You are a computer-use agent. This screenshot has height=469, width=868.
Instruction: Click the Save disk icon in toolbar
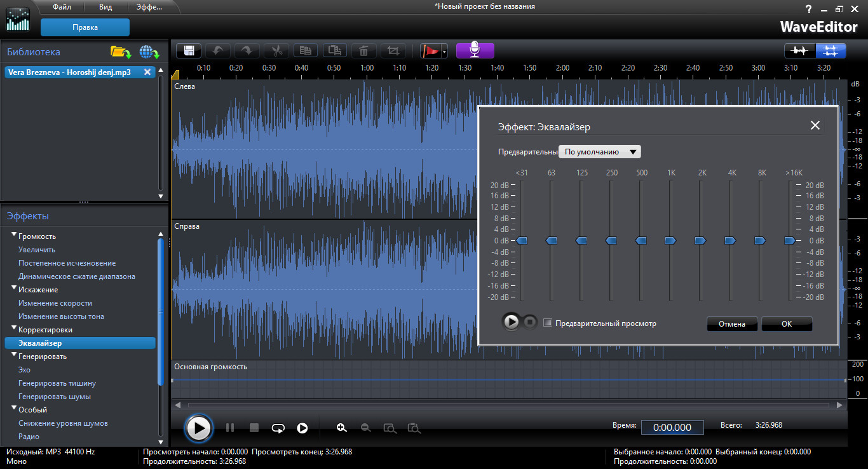pos(189,51)
